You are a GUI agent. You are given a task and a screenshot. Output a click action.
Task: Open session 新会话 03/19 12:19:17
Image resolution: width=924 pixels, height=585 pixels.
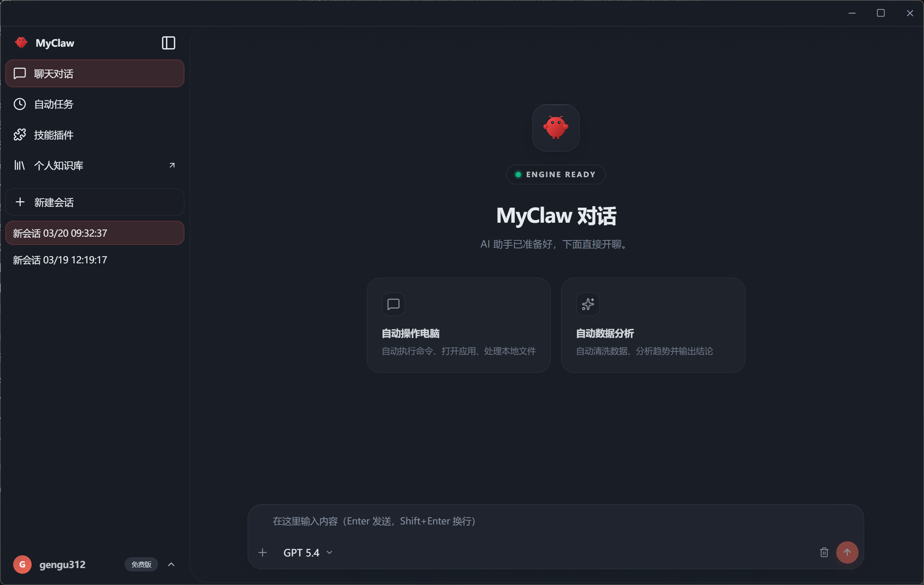pyautogui.click(x=60, y=260)
